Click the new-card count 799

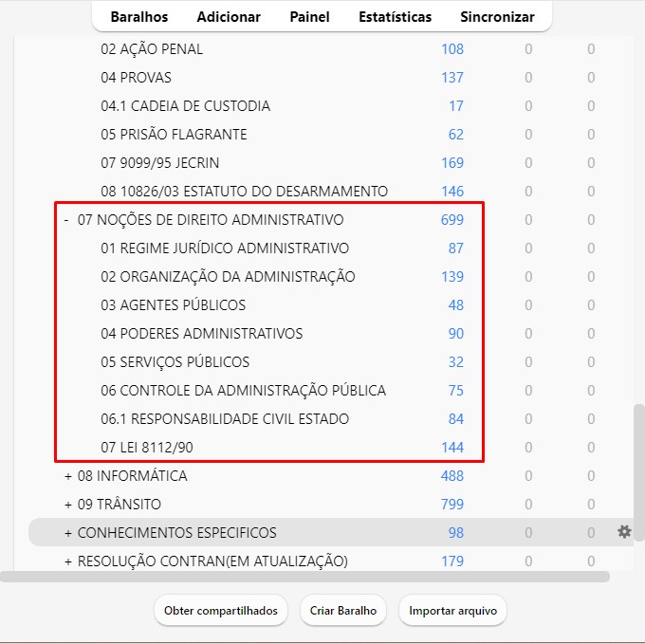[452, 505]
